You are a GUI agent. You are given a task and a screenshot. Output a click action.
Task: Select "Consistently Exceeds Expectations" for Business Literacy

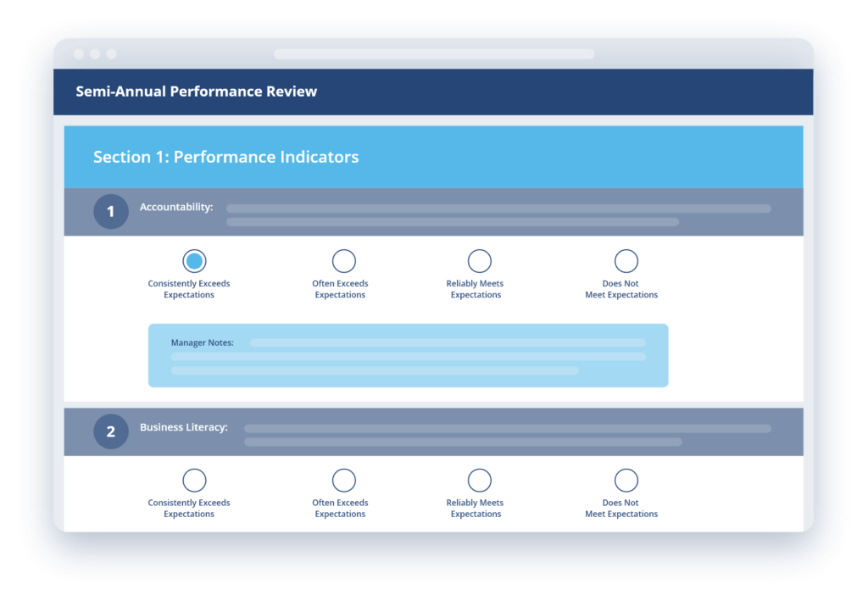click(x=193, y=480)
